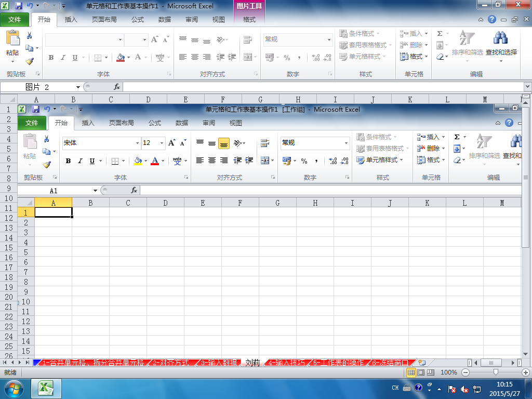Click the Format Painter brush in the main ribbon
The width and height of the screenshot is (532, 399).
tap(30, 61)
